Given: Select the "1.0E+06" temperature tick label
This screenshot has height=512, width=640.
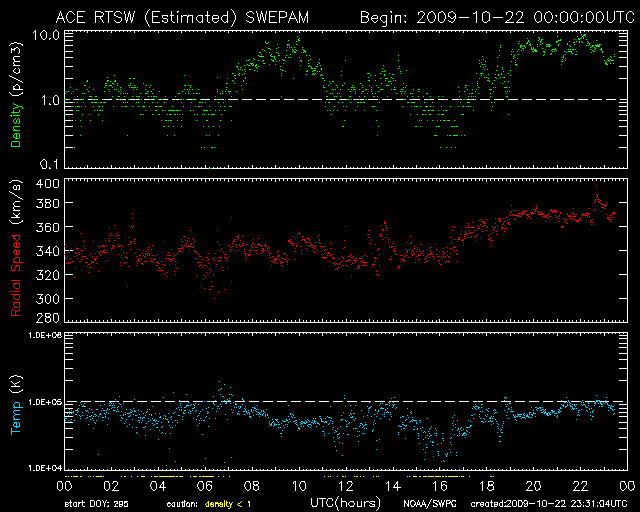Looking at the screenshot, I should 45,335.
